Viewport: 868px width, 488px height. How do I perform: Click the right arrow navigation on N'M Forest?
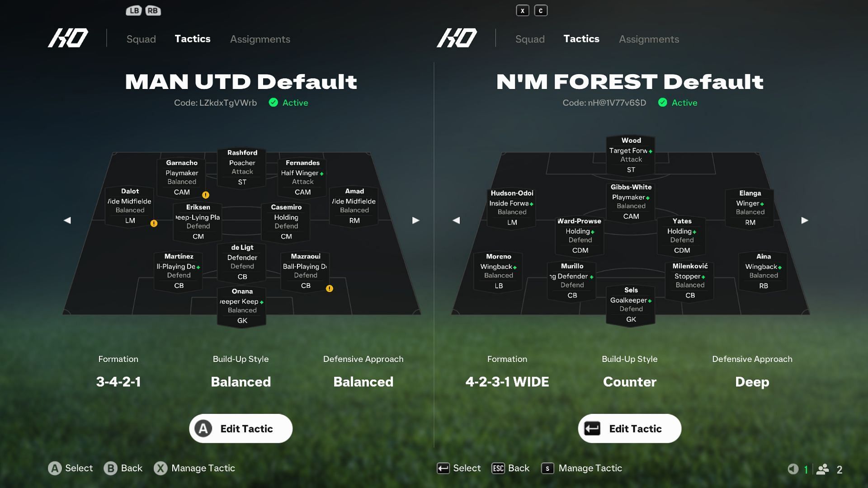click(804, 221)
